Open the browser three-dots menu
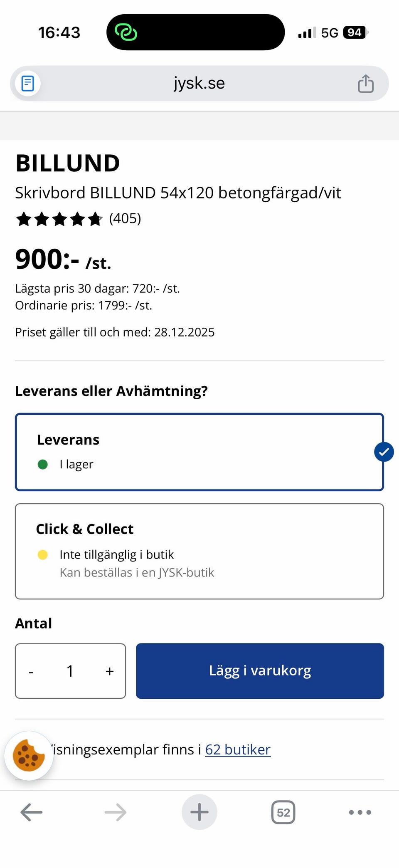 [360, 812]
